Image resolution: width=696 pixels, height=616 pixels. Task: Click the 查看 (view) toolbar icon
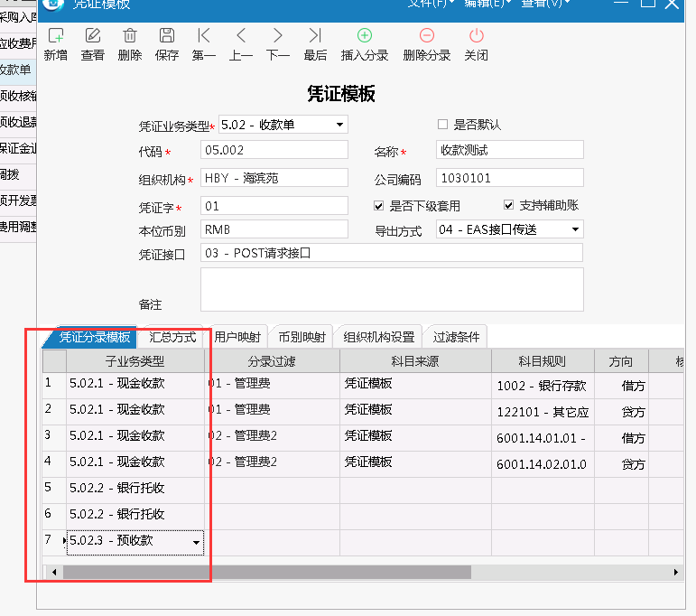pos(93,35)
